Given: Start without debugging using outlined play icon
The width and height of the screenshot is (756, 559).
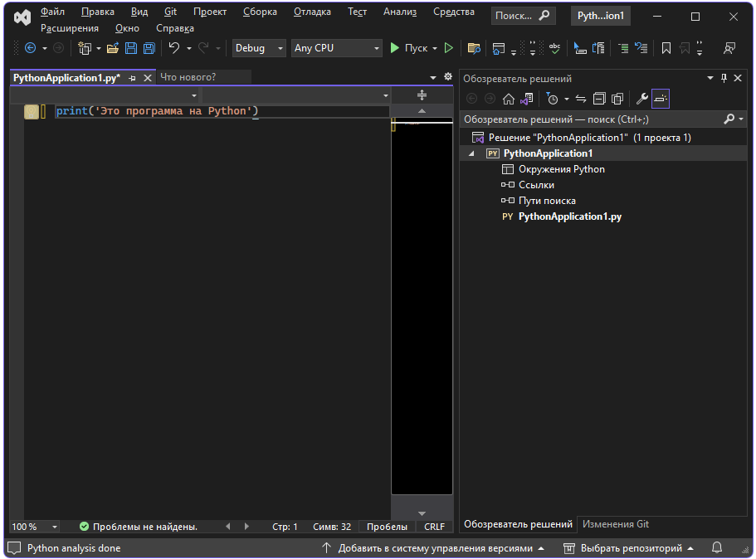Looking at the screenshot, I should (449, 48).
